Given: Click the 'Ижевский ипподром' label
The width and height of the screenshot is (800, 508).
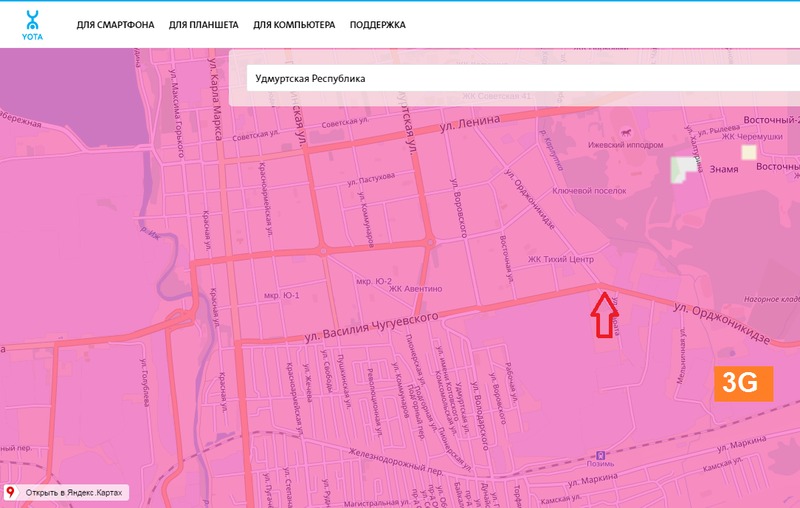Looking at the screenshot, I should point(626,145).
